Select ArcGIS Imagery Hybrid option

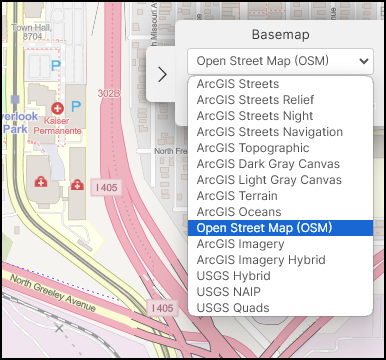pos(280,260)
